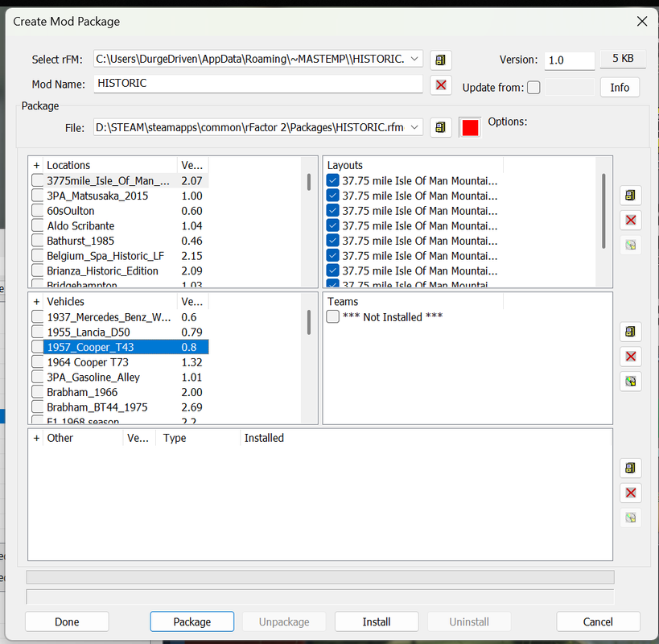Click the 5 KB size button
The image size is (659, 644).
[623, 59]
